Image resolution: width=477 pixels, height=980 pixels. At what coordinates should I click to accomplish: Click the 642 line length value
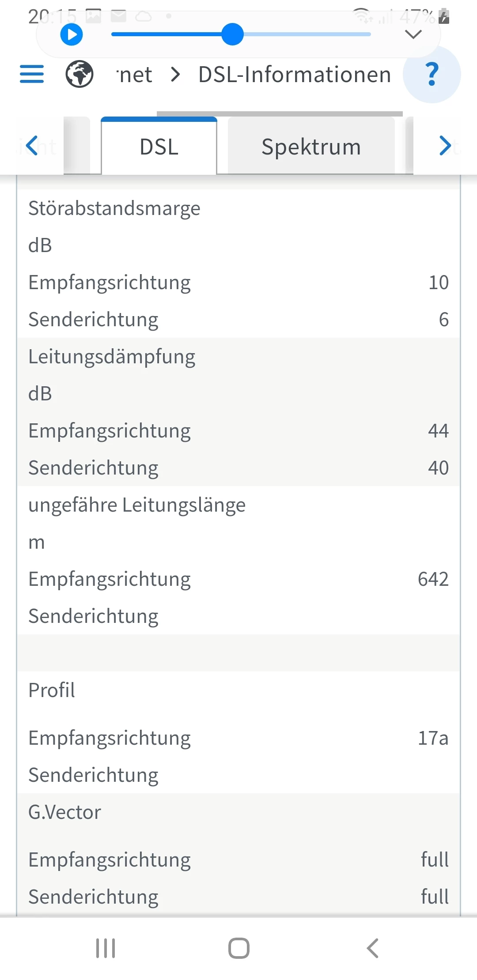click(x=433, y=579)
